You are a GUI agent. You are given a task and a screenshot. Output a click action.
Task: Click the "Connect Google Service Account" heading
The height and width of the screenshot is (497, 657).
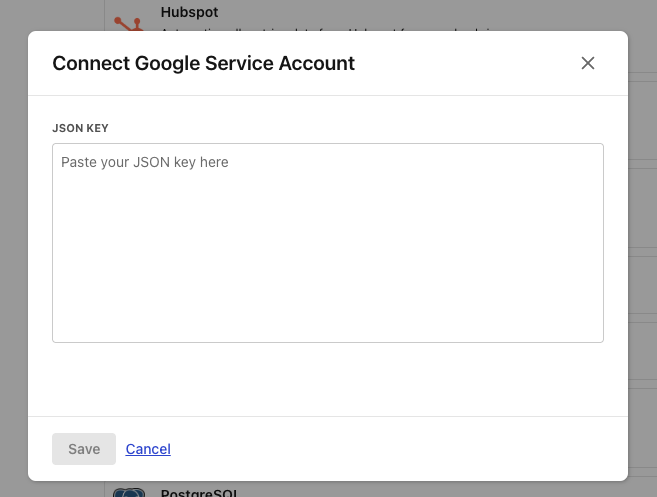203,63
